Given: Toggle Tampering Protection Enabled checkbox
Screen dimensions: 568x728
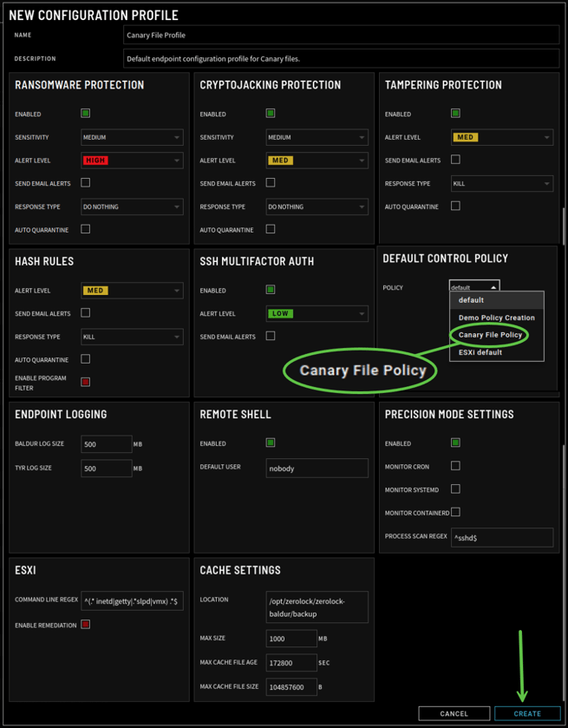Looking at the screenshot, I should pyautogui.click(x=455, y=114).
